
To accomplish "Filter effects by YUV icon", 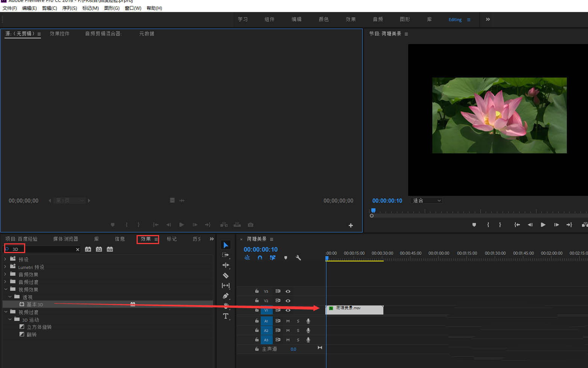I will point(110,249).
